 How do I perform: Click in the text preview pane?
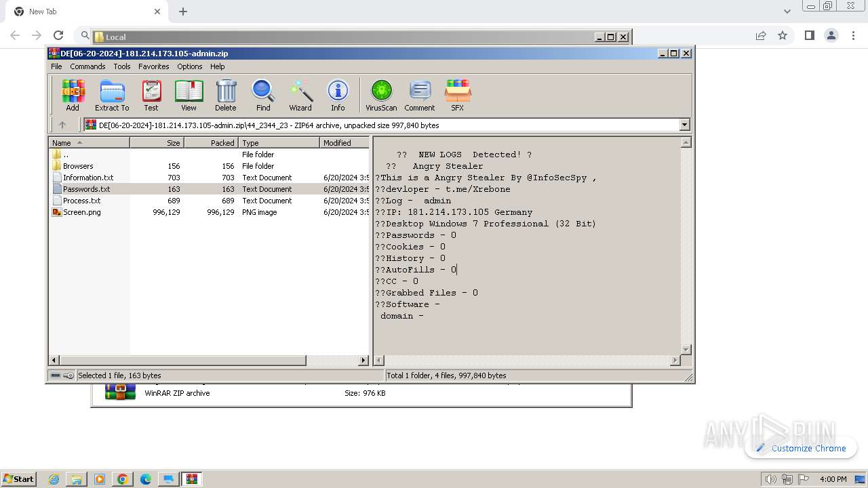tap(527, 246)
